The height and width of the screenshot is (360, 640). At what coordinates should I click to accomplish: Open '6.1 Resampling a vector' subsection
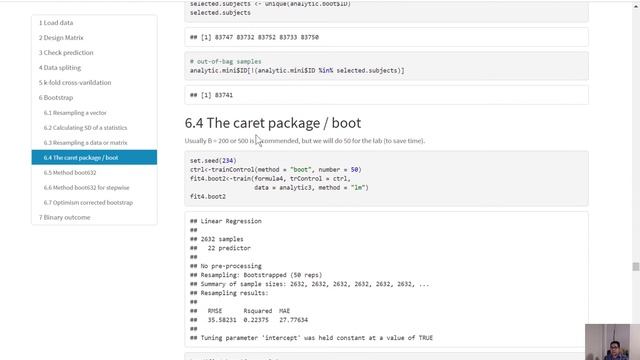[x=75, y=113]
